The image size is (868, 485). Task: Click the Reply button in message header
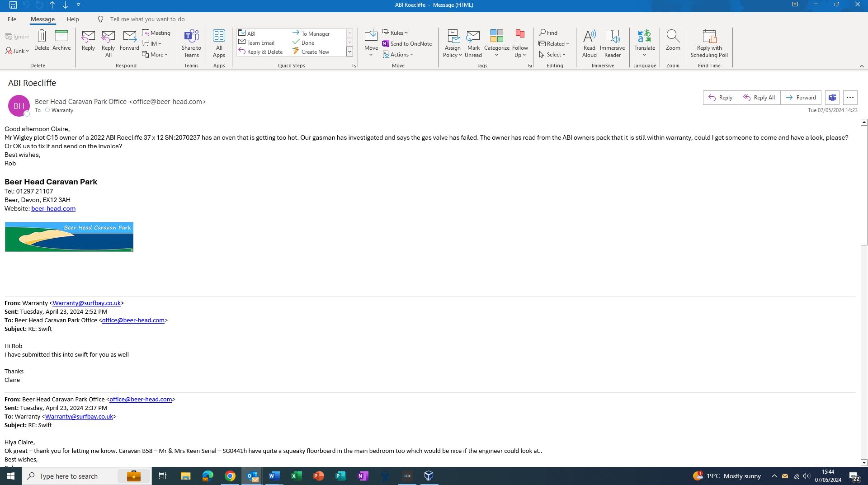(x=721, y=98)
